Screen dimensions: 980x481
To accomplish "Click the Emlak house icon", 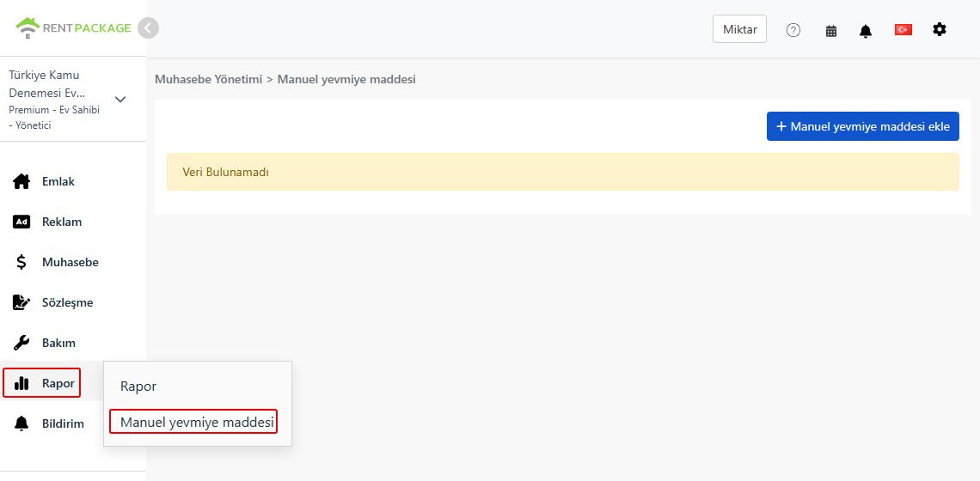I will (21, 182).
